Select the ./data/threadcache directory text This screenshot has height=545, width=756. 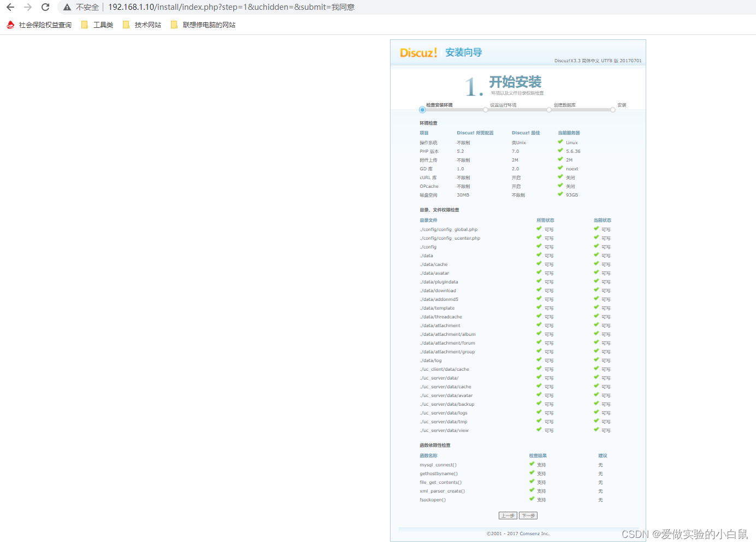pos(441,317)
